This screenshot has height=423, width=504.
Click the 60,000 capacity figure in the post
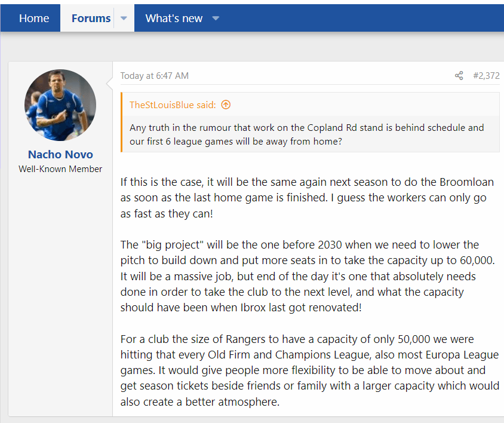(477, 260)
